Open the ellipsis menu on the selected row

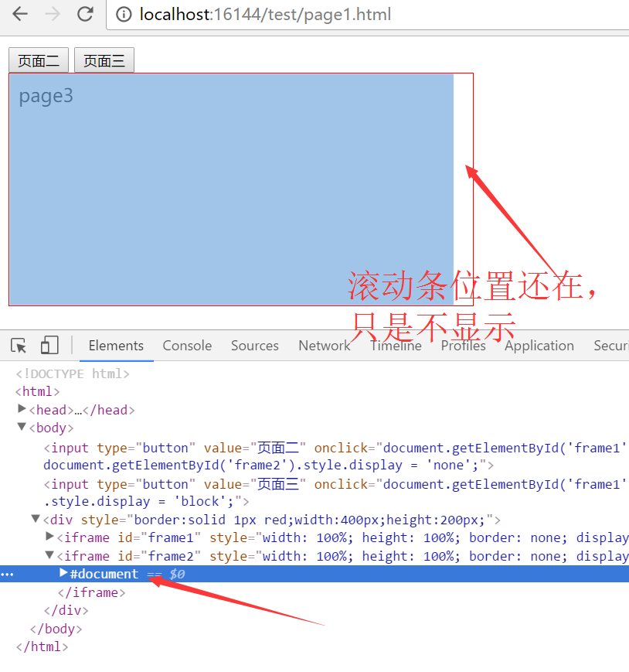7,575
